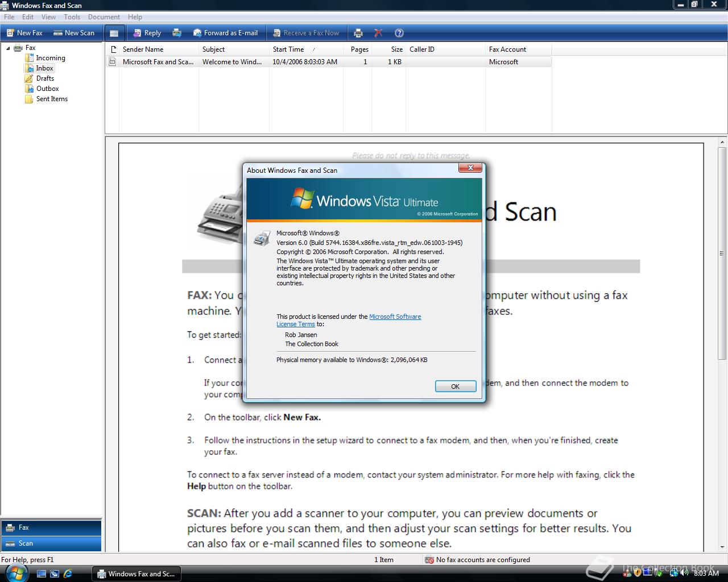Open the Tools menu
The height and width of the screenshot is (582, 728).
click(72, 17)
